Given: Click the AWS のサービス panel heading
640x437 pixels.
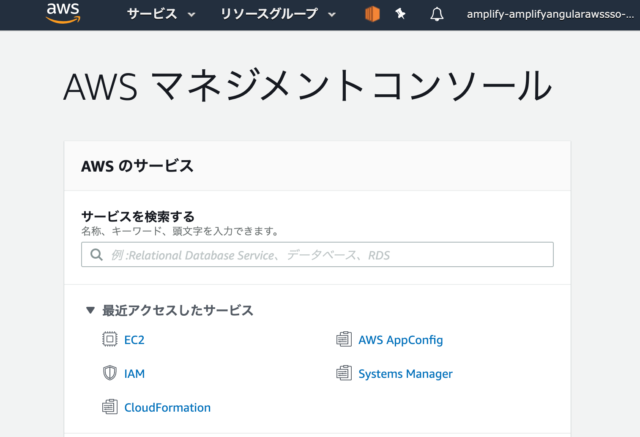Looking at the screenshot, I should (137, 166).
